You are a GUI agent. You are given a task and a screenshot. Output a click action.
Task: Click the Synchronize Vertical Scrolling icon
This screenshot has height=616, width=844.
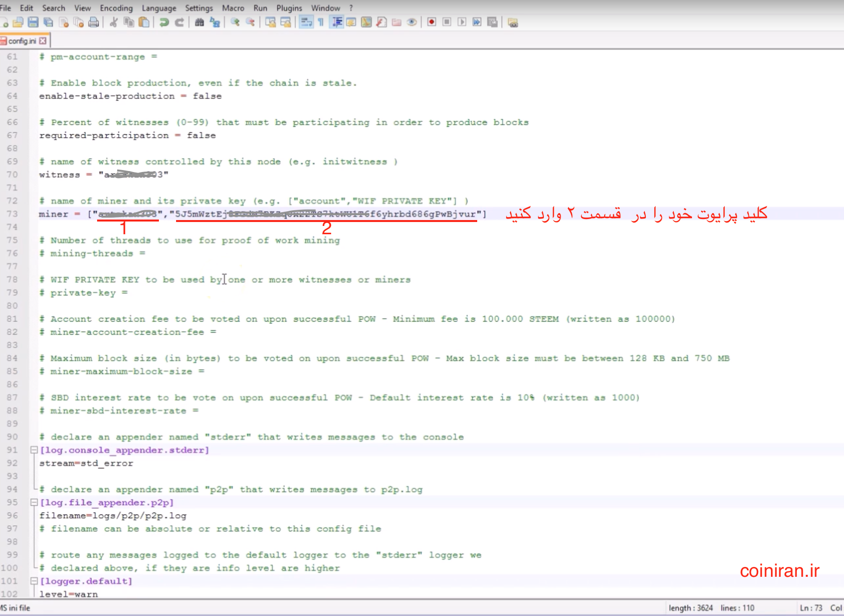click(270, 22)
